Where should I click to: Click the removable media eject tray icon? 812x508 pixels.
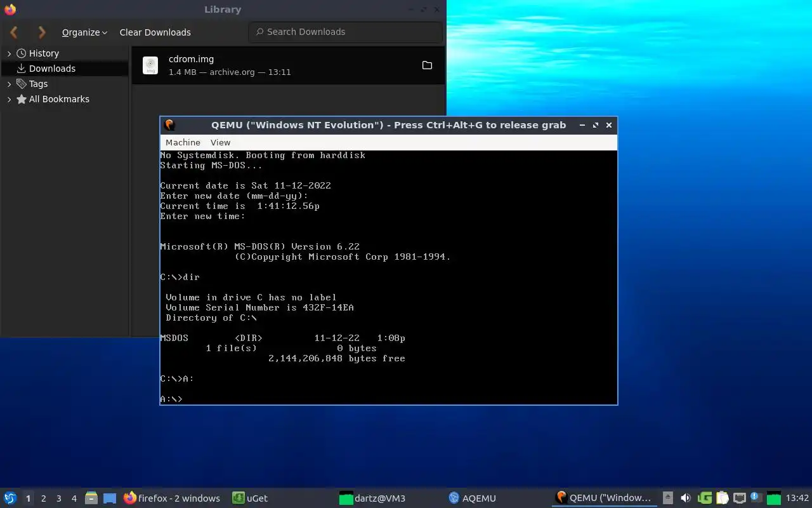coord(668,498)
